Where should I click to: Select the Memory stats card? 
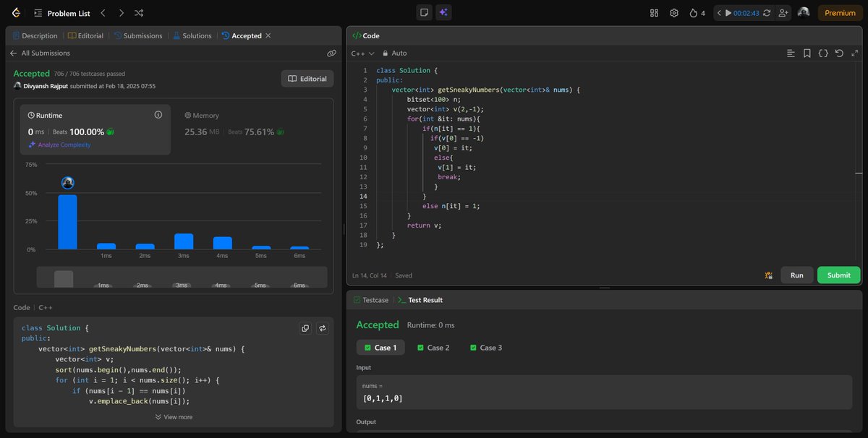click(x=250, y=129)
